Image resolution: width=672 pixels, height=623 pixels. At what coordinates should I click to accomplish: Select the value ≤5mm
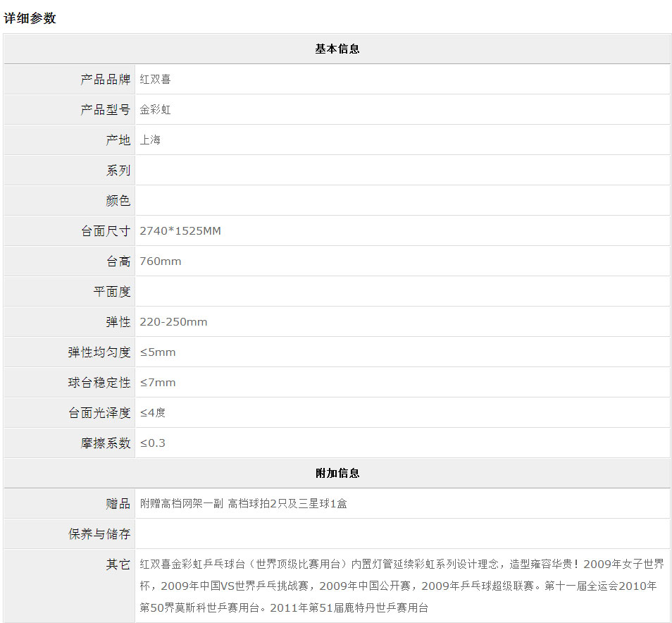coord(158,352)
